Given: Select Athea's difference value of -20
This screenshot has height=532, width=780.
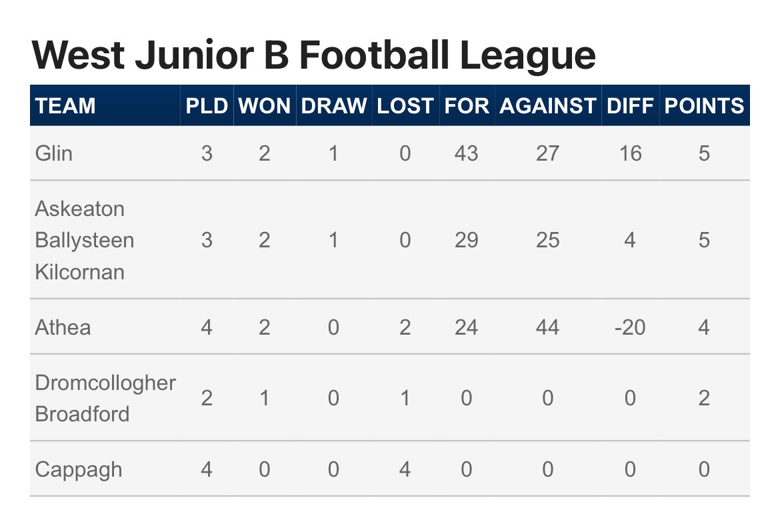Looking at the screenshot, I should [630, 327].
